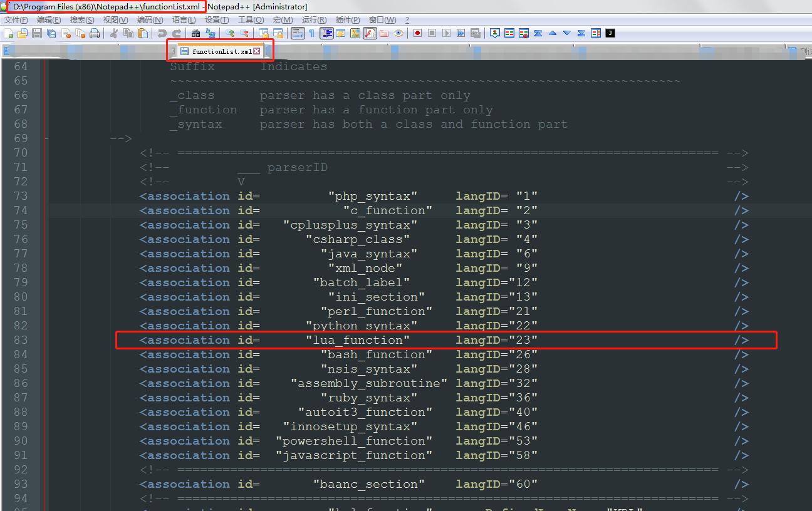This screenshot has width=812, height=511.
Task: Open a file using the Open icon
Action: 23,33
